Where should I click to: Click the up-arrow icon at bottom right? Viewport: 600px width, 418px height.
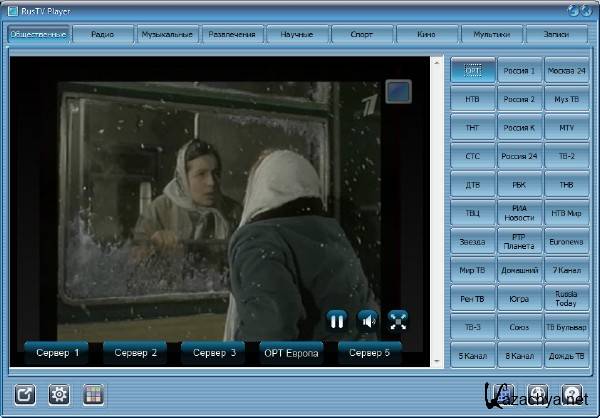(x=538, y=394)
